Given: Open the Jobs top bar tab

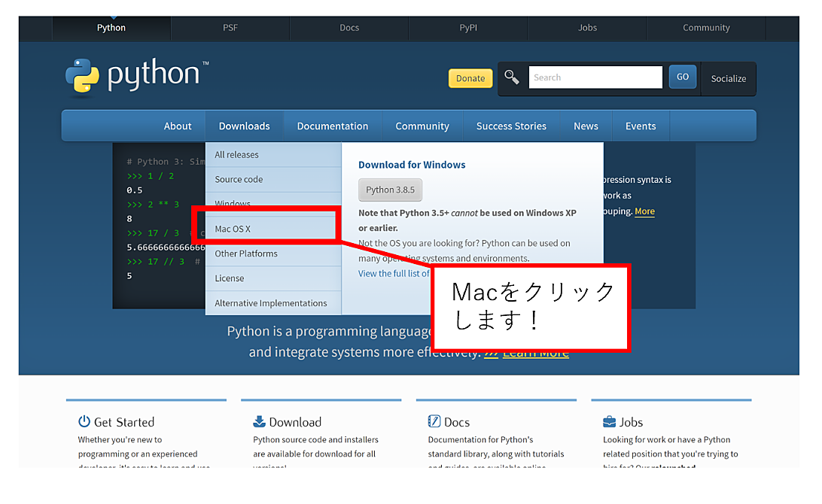Looking at the screenshot, I should 587,28.
